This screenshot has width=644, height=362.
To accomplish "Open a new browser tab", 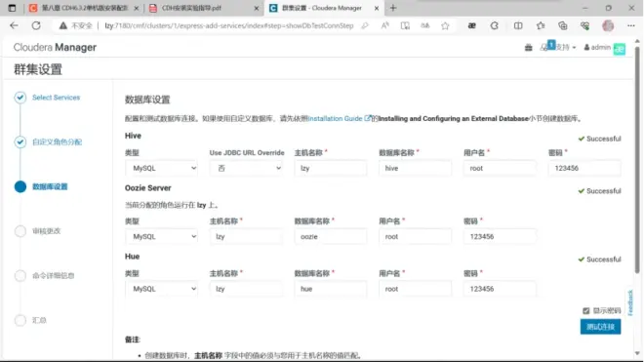I will tap(393, 8).
